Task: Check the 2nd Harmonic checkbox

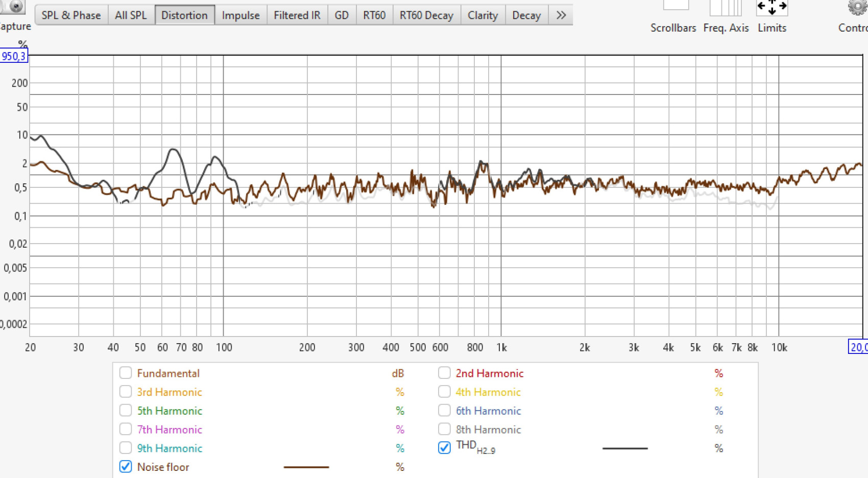Action: pyautogui.click(x=444, y=373)
